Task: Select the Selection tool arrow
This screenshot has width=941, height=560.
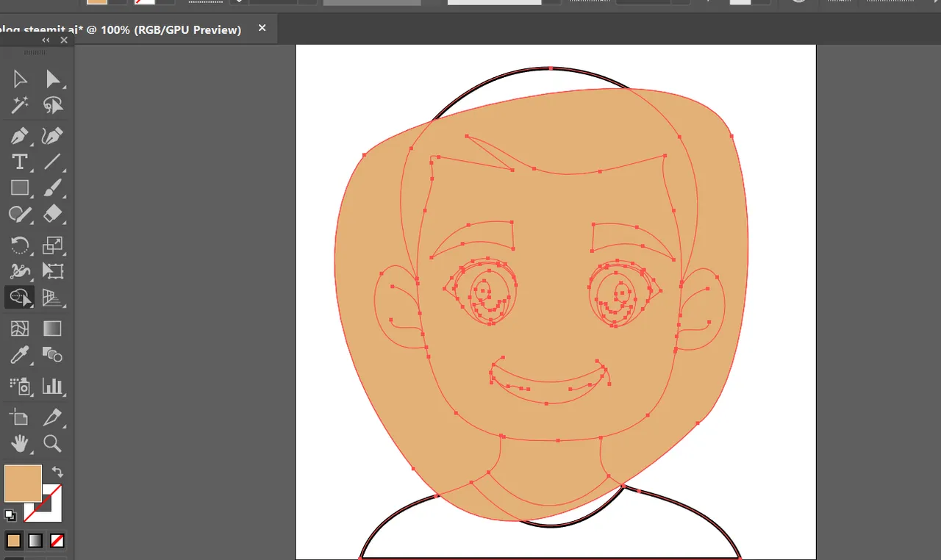Action: click(x=20, y=79)
